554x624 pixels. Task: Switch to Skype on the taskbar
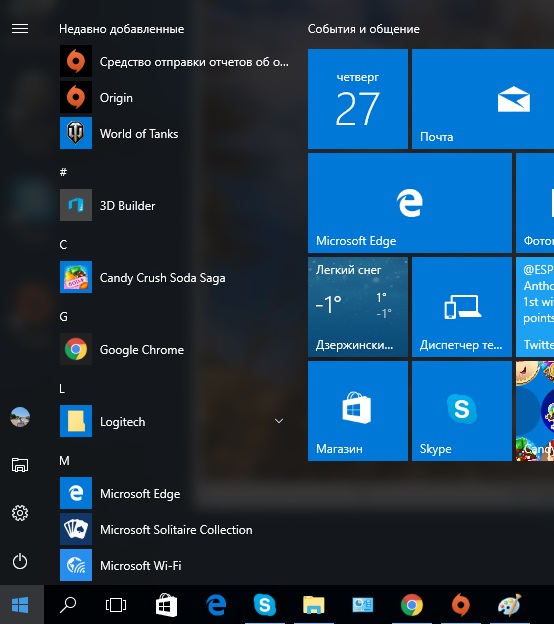tap(265, 605)
